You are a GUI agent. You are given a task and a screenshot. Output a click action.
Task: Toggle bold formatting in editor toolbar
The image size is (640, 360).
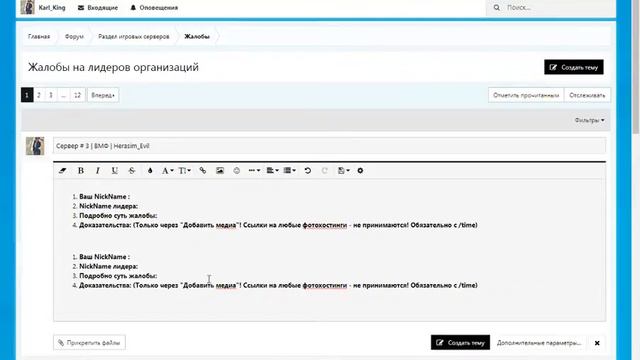(x=81, y=171)
